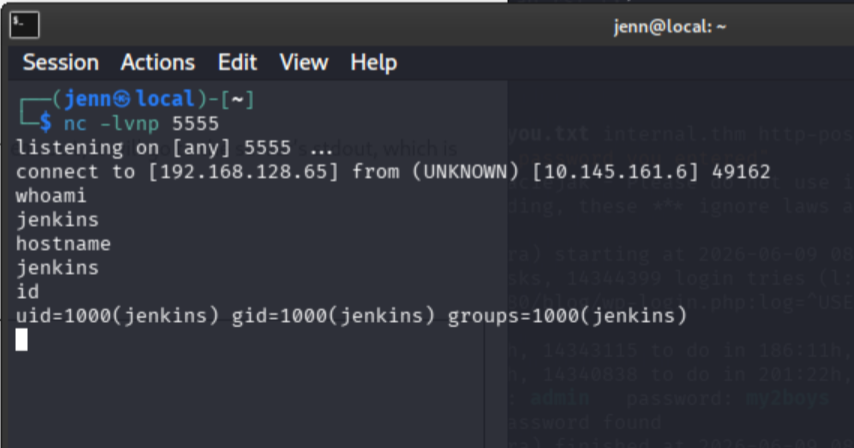Open the Help menu

(374, 63)
